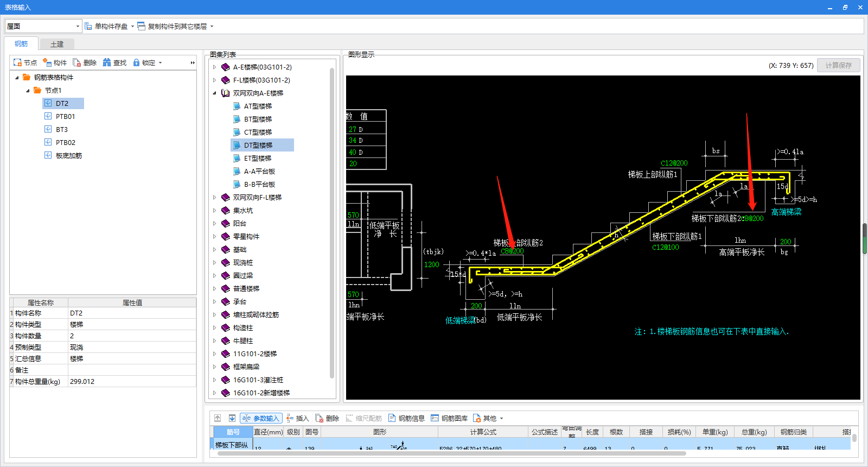The height and width of the screenshot is (467, 868).
Task: Click the 节点 add node icon
Action: pos(17,63)
